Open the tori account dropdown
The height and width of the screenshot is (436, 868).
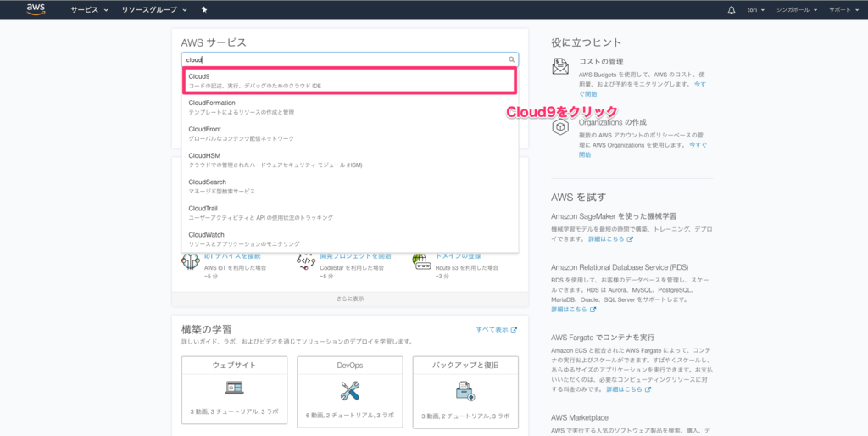[755, 10]
